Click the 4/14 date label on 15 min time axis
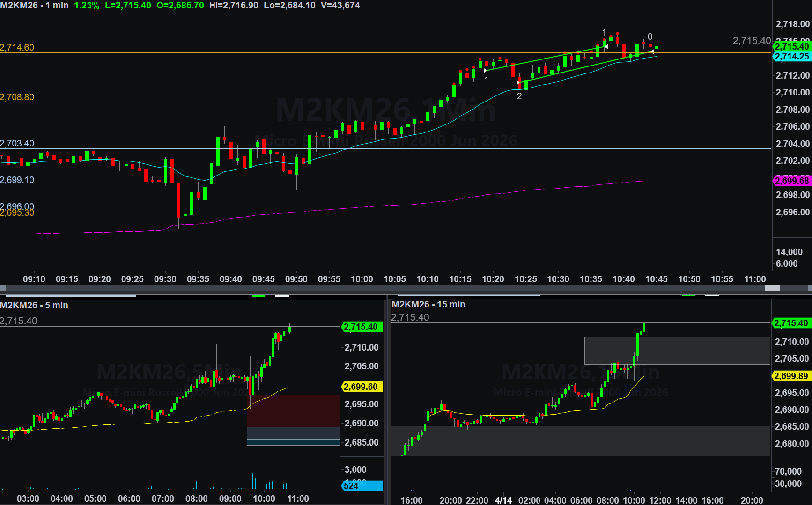Screen dimensions: 812x505 [x=503, y=500]
